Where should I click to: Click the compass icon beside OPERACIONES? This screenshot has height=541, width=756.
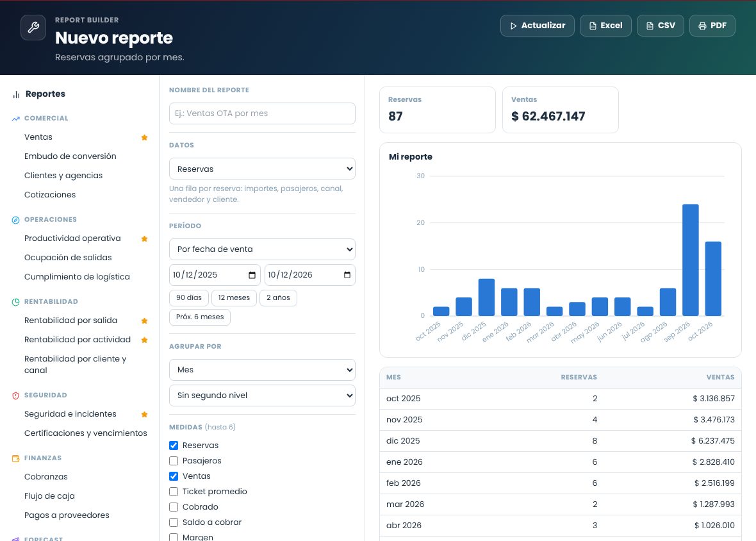tap(16, 220)
